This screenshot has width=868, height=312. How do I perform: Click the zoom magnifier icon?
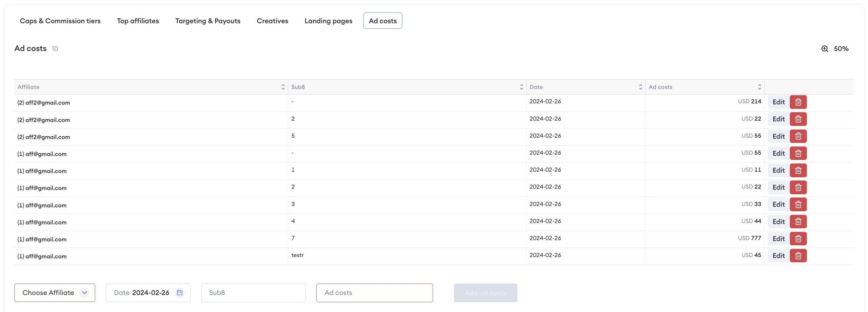[x=825, y=49]
